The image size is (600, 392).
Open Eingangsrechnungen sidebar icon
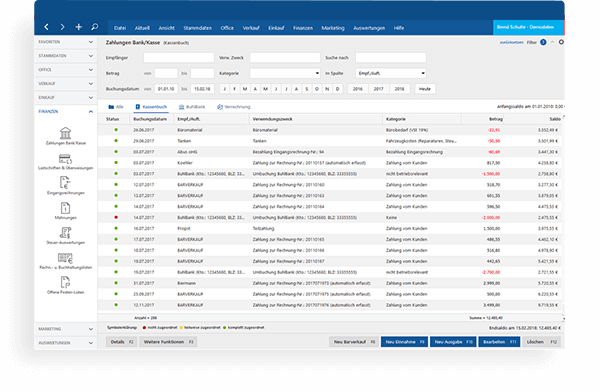coord(65,183)
